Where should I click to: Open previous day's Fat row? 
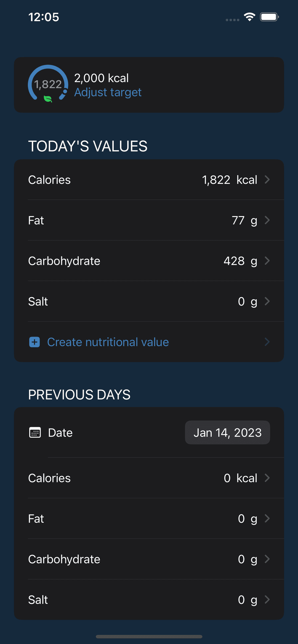[149, 518]
